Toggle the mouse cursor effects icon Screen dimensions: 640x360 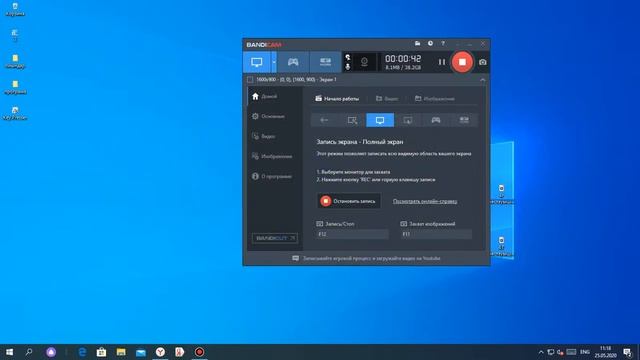click(x=348, y=57)
